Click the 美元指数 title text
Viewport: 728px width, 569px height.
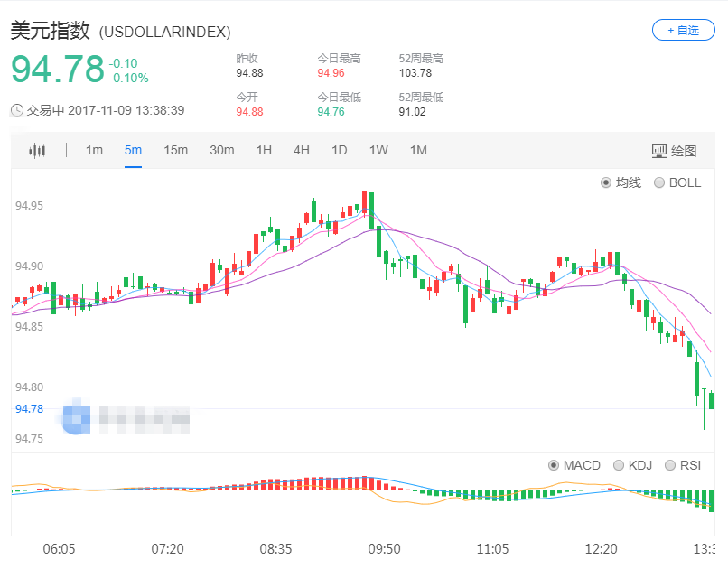pos(50,31)
